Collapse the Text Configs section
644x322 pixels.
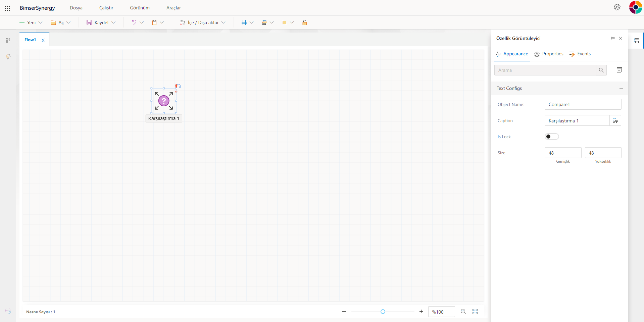621,88
